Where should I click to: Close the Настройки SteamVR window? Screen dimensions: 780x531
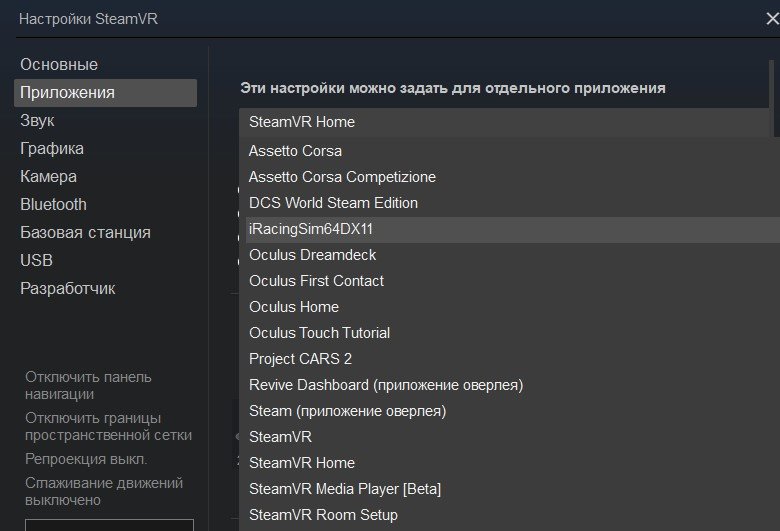[771, 18]
